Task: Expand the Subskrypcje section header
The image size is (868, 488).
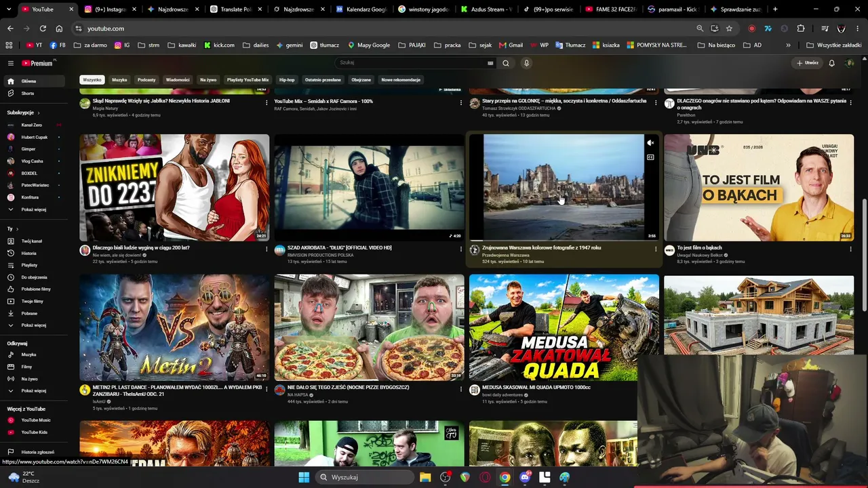Action: point(23,113)
